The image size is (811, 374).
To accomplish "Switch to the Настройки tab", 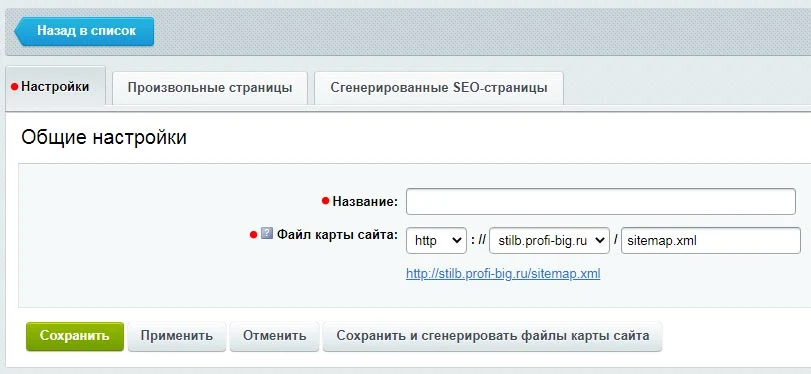I will click(55, 86).
